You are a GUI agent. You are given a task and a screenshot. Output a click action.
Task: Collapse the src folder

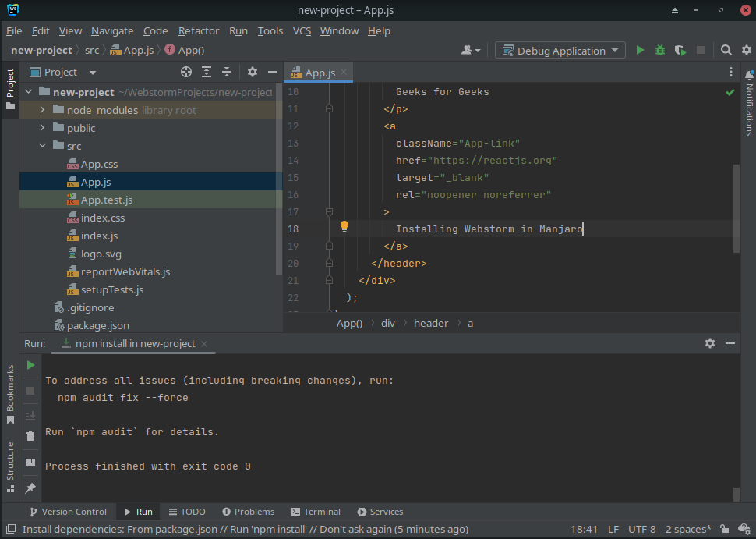pyautogui.click(x=43, y=147)
